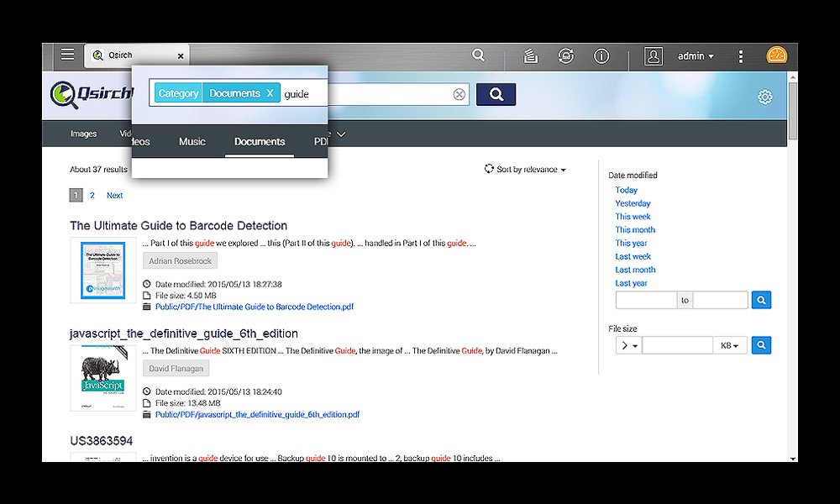Click the start date input field

[x=646, y=300]
